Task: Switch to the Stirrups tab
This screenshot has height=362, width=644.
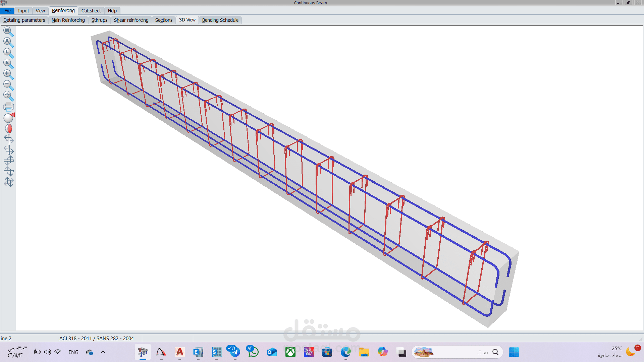Action: coord(99,20)
